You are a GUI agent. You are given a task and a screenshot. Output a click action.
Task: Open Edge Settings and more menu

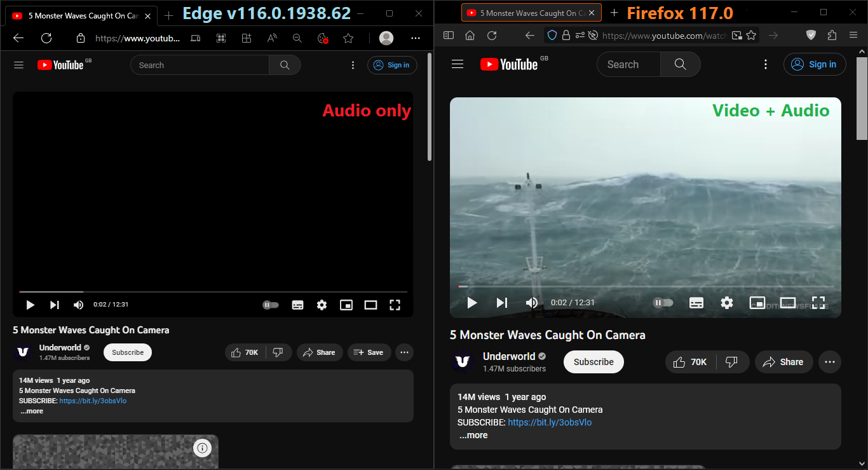click(416, 38)
